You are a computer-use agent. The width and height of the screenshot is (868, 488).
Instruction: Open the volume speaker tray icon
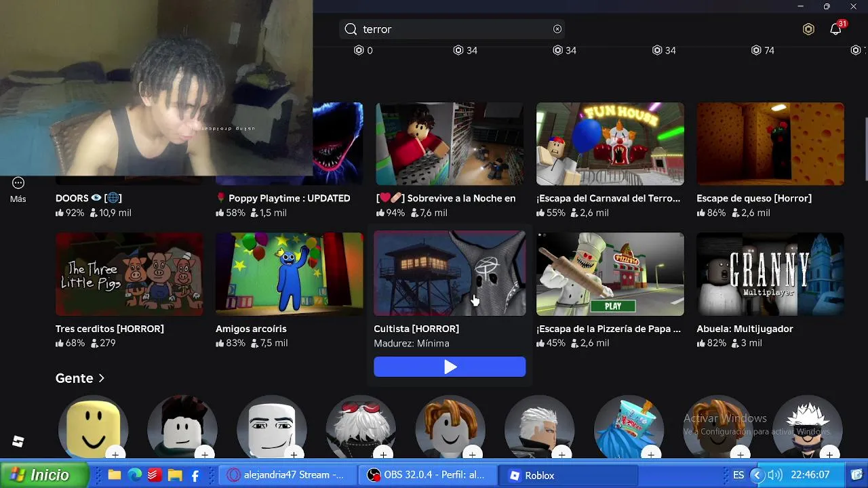pyautogui.click(x=775, y=475)
